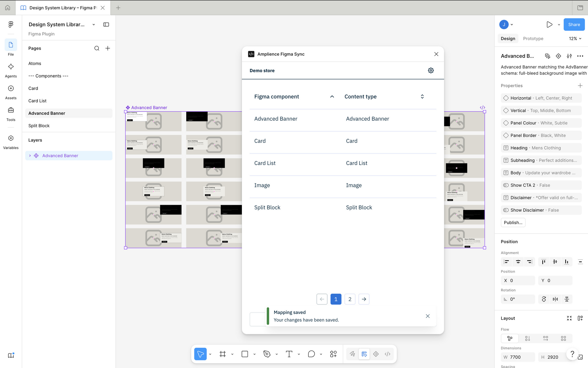Click the Publish... button
This screenshot has width=588, height=368.
[513, 223]
